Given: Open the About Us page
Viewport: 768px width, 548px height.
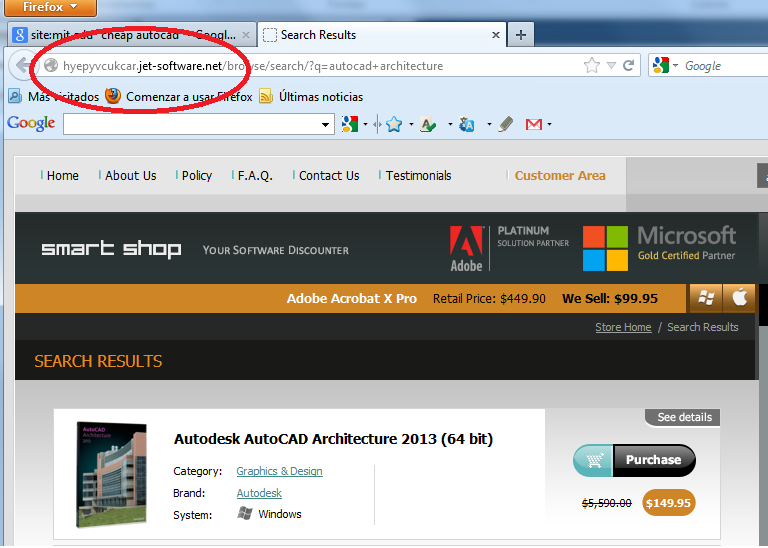Looking at the screenshot, I should click(x=131, y=175).
